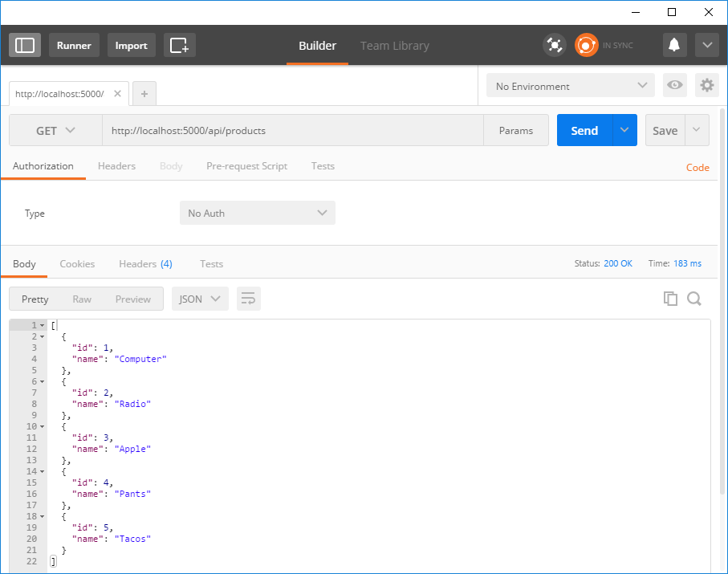The width and height of the screenshot is (728, 574).
Task: Open the No Auth type dropdown
Action: [257, 213]
